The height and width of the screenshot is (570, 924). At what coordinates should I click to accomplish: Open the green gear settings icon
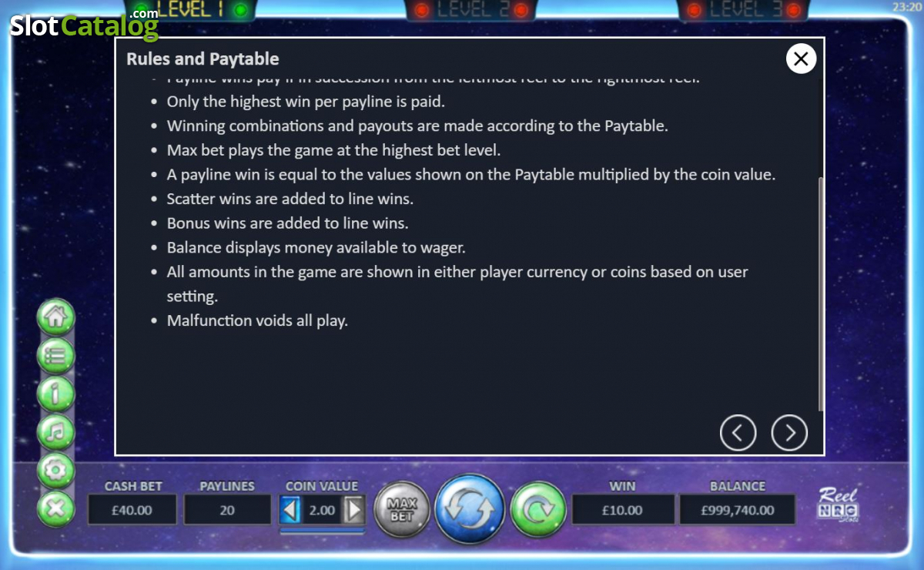[56, 471]
